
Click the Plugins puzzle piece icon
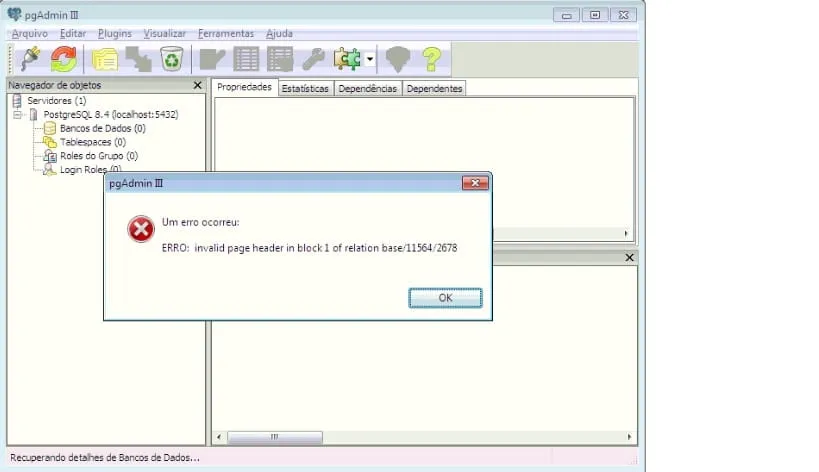tap(347, 59)
